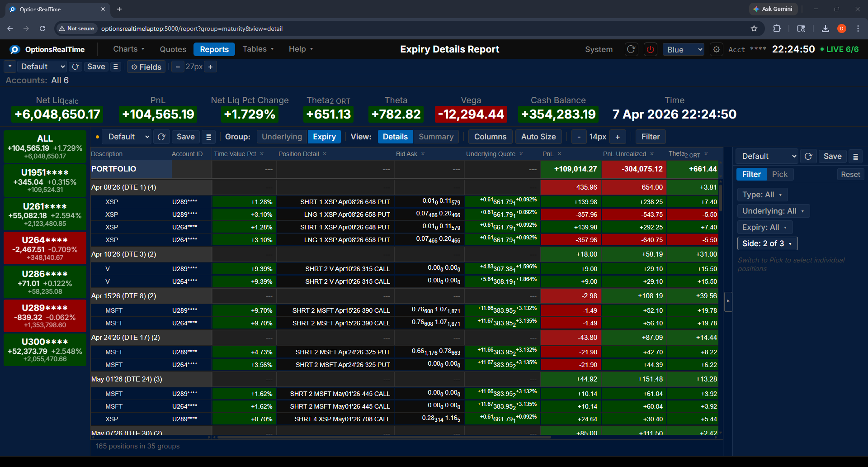This screenshot has width=868, height=467.
Task: Select the U264**** account tile
Action: coord(45,248)
